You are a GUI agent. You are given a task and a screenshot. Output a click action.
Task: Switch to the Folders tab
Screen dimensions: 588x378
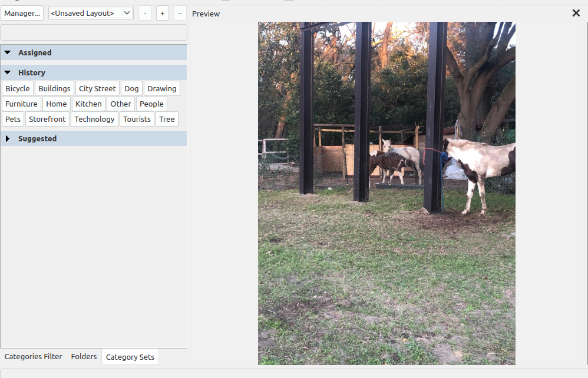point(84,357)
